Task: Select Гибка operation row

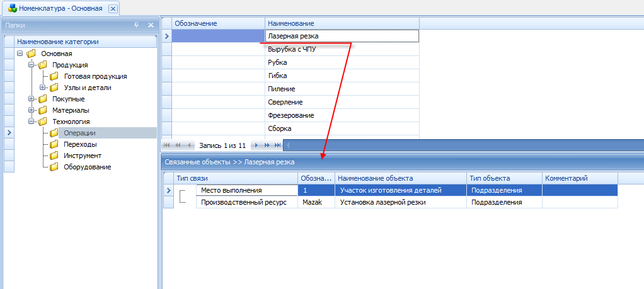Action: (x=342, y=76)
